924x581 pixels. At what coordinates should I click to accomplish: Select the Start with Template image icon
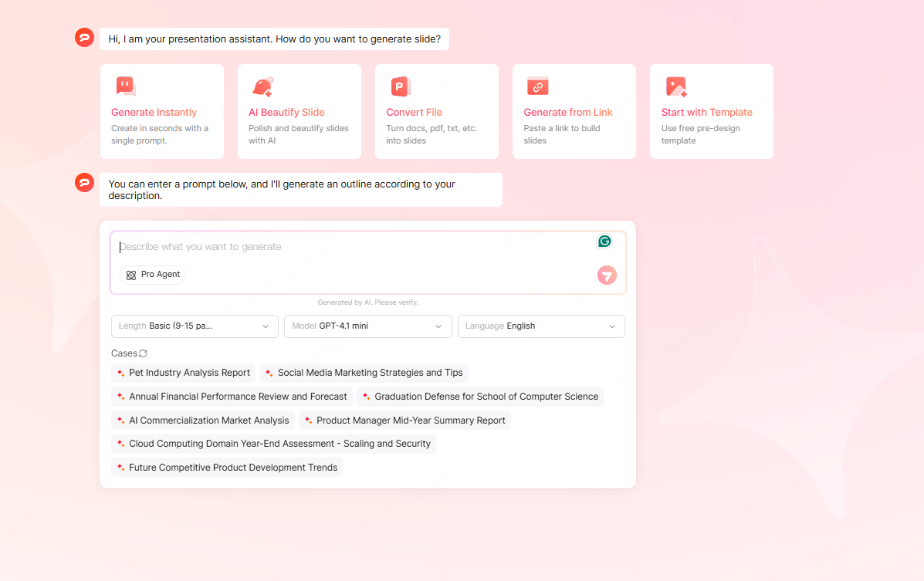[x=674, y=86]
